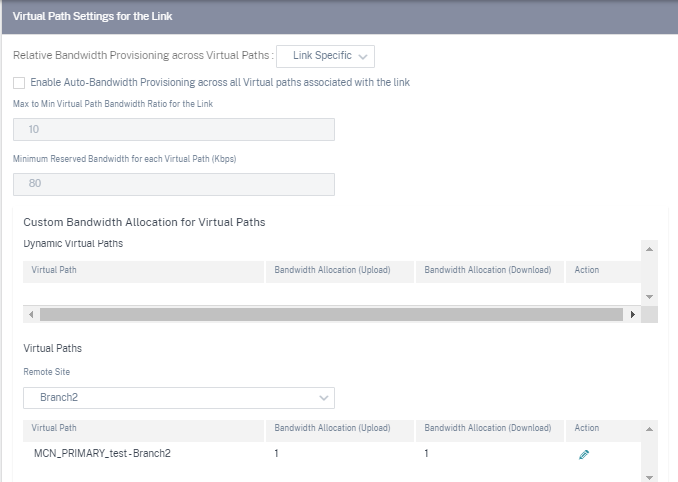Click Virtual Path header in Dynamic Virtual Paths table
The width and height of the screenshot is (678, 482).
coord(144,271)
